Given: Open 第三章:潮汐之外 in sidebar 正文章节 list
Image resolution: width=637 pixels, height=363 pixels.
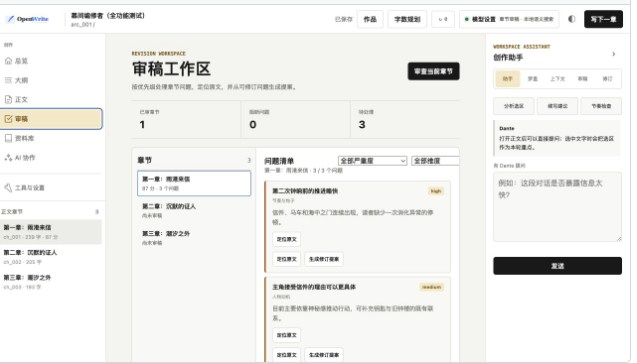Looking at the screenshot, I should coord(51,282).
